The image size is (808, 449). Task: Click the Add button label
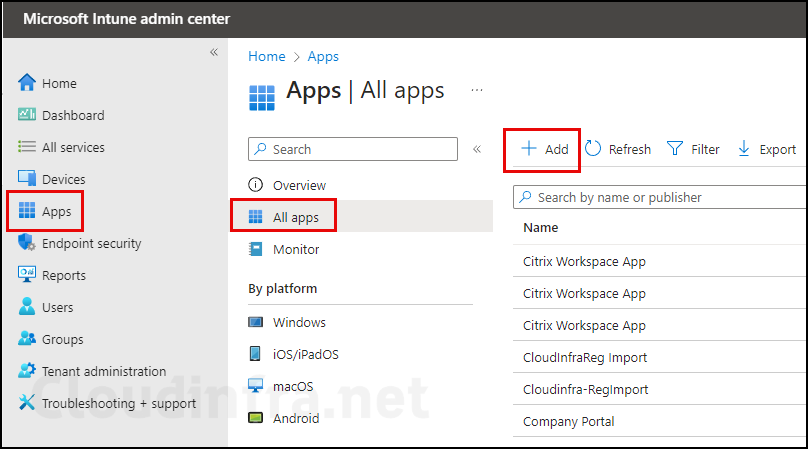tap(557, 149)
